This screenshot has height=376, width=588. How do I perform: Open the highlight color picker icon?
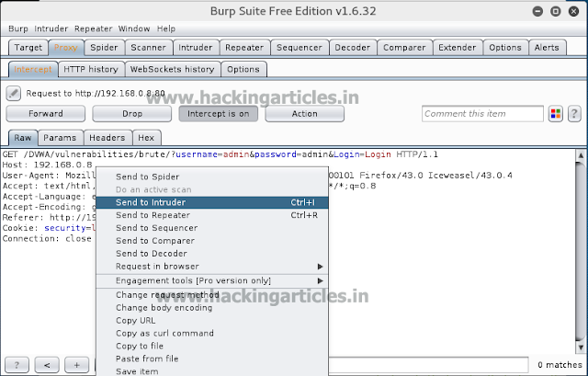[x=555, y=114]
